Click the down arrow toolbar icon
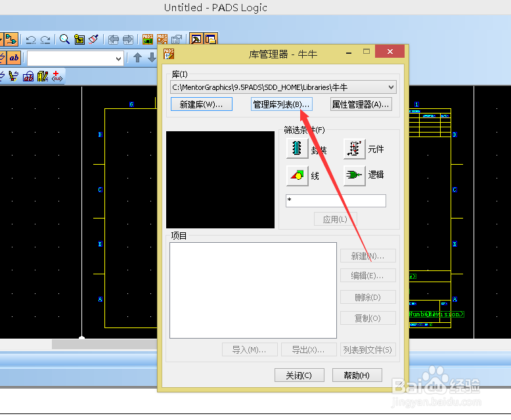Image resolution: width=511 pixels, height=420 pixels. pos(152,58)
